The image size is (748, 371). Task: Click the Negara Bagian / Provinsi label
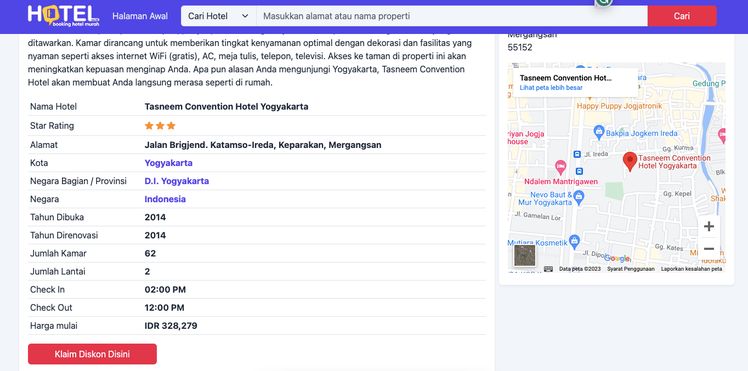coord(78,181)
